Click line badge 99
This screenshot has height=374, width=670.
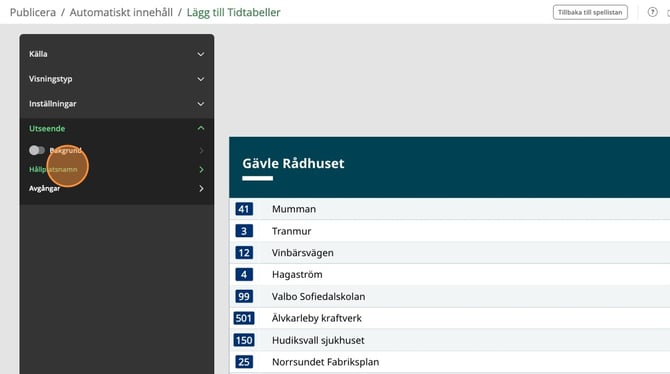pyautogui.click(x=244, y=297)
